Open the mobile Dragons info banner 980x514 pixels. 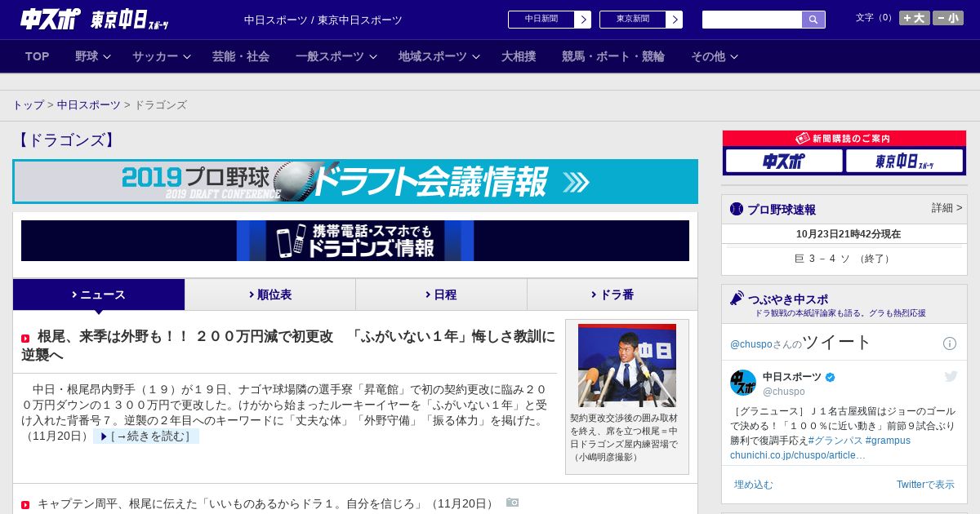355,241
